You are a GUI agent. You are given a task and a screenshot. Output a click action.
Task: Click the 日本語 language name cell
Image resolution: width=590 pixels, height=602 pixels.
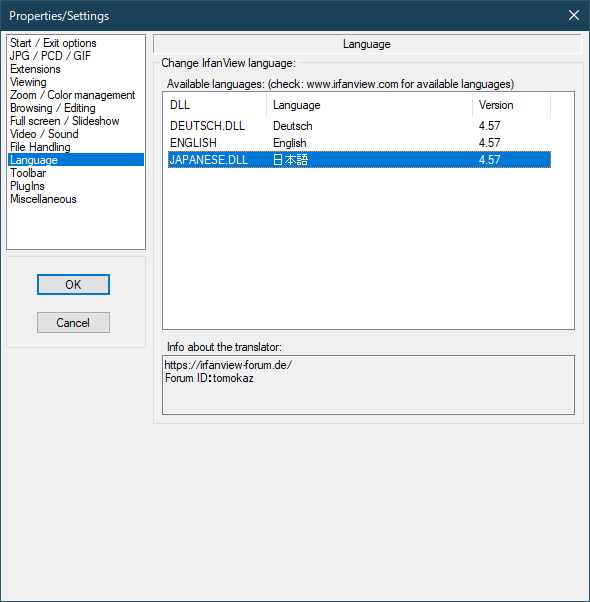(x=290, y=160)
